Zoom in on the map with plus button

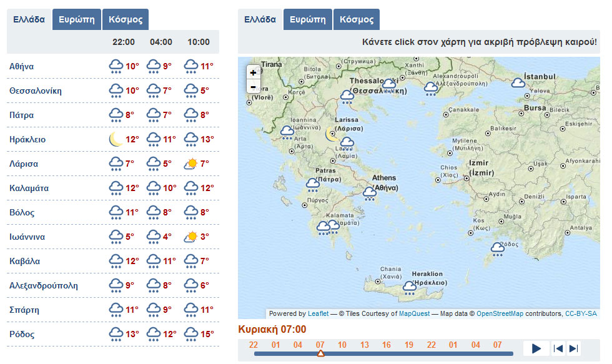(x=253, y=73)
